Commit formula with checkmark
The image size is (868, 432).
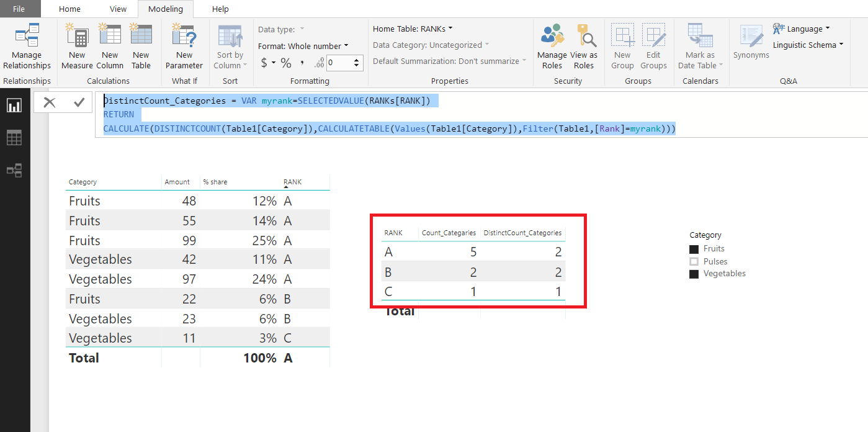point(79,103)
